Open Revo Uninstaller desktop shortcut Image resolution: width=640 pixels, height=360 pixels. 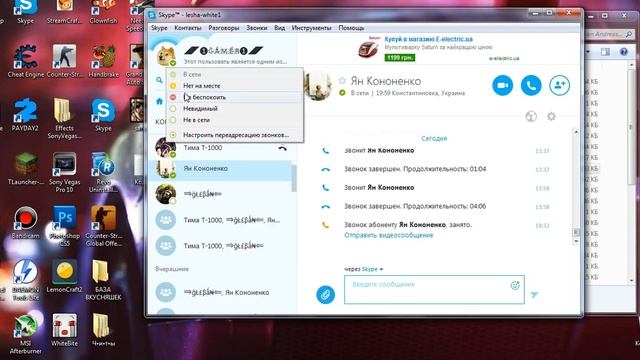coord(103,172)
